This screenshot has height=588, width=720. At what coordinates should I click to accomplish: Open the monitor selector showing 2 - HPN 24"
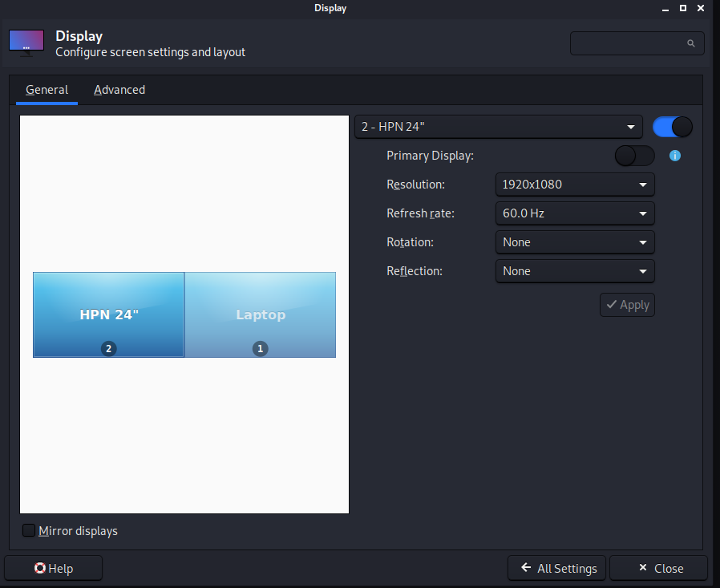point(498,127)
